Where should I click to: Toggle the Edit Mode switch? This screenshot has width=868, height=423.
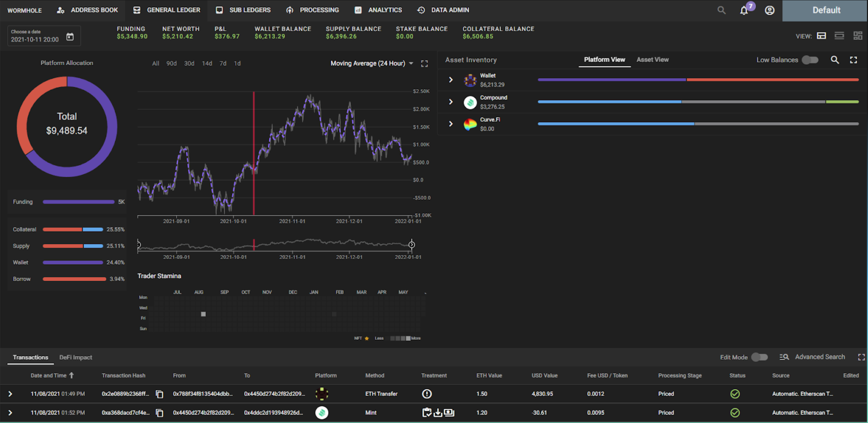point(759,357)
